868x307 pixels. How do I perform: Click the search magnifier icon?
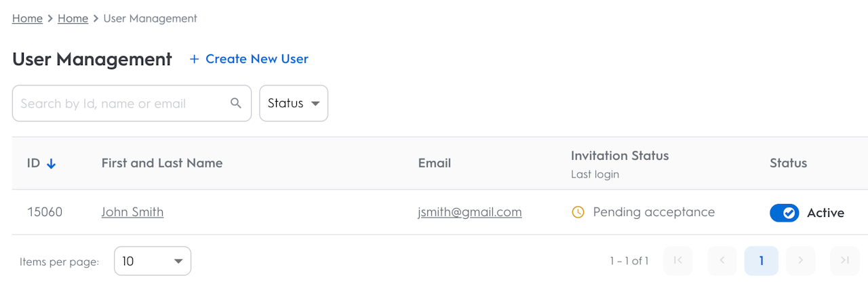(x=236, y=103)
